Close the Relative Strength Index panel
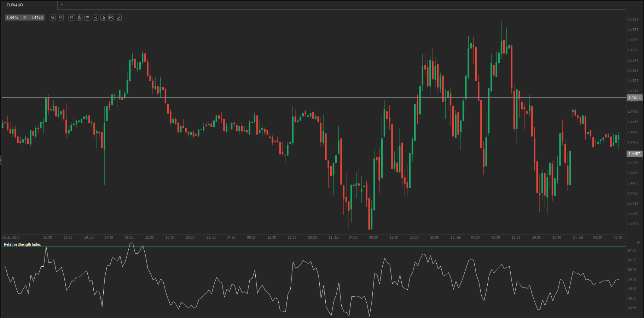This screenshot has width=644, height=318. (638, 243)
